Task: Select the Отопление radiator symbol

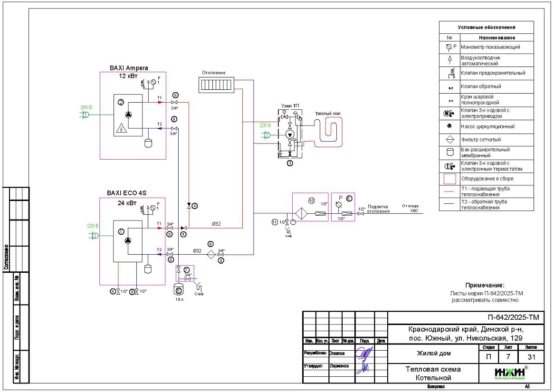Action: click(217, 86)
